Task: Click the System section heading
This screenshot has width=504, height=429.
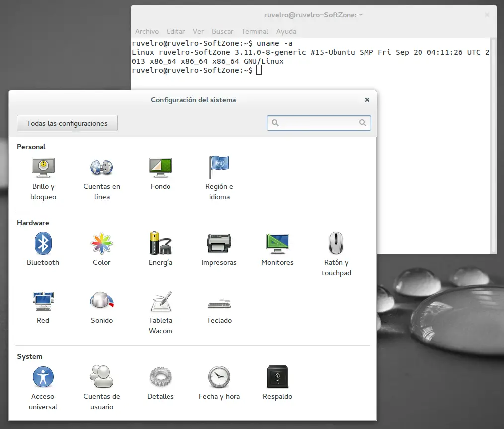Action: (x=29, y=357)
